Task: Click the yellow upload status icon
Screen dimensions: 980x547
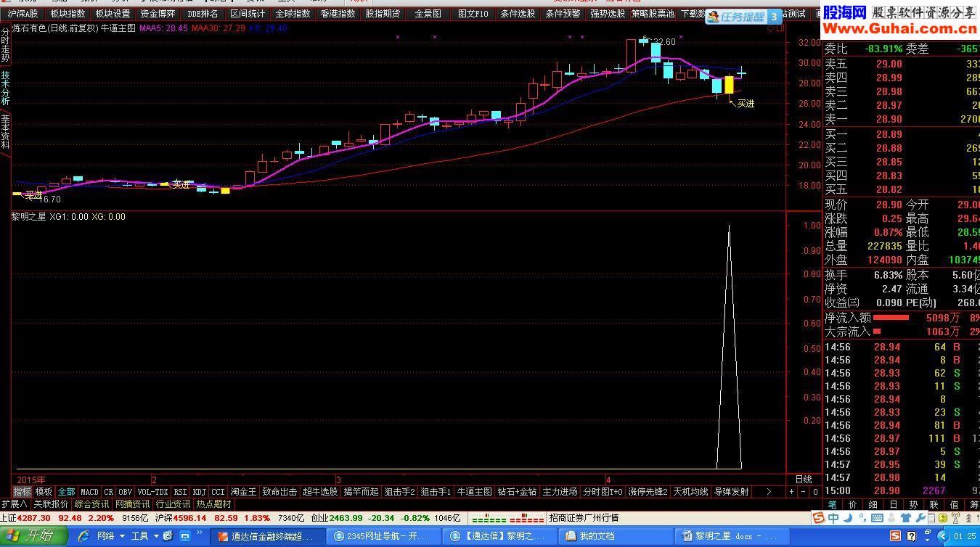Action: click(943, 518)
